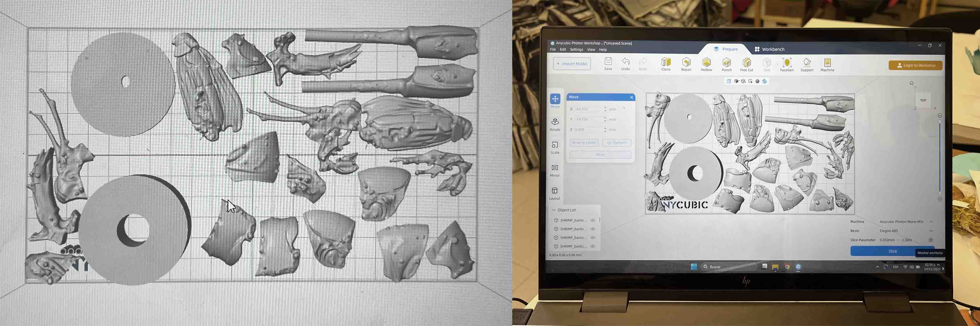Toggle visibility of second SHRIMP_backs object
The image size is (980, 326).
(x=593, y=229)
